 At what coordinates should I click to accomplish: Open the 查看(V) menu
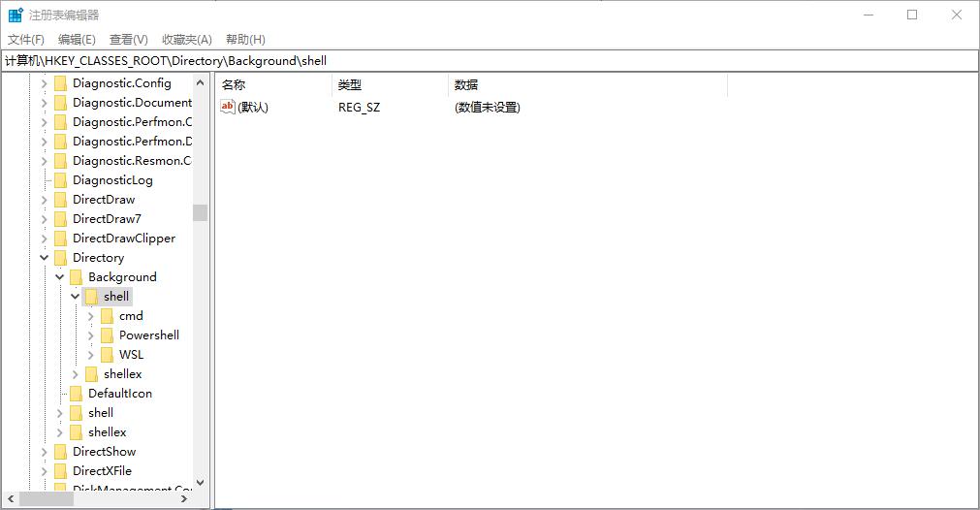(x=128, y=40)
